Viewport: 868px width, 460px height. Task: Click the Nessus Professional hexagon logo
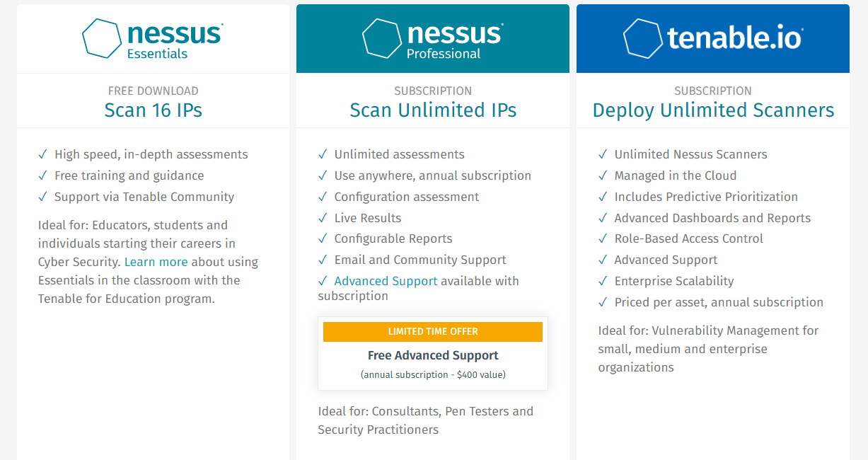pos(382,38)
